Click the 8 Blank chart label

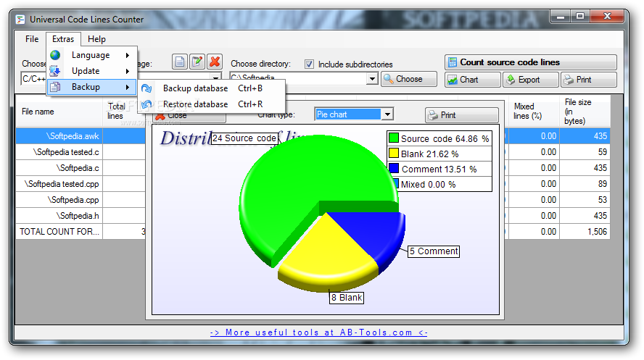(347, 298)
